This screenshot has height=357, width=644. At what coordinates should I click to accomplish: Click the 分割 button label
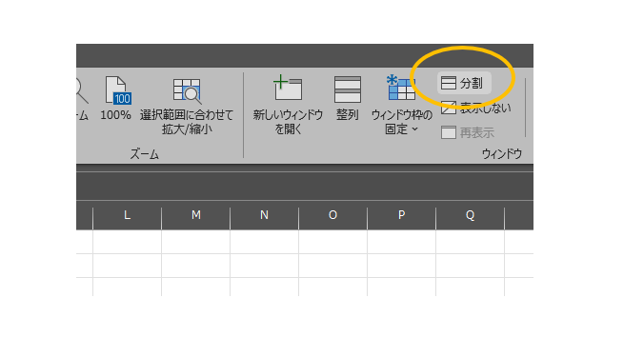[471, 84]
